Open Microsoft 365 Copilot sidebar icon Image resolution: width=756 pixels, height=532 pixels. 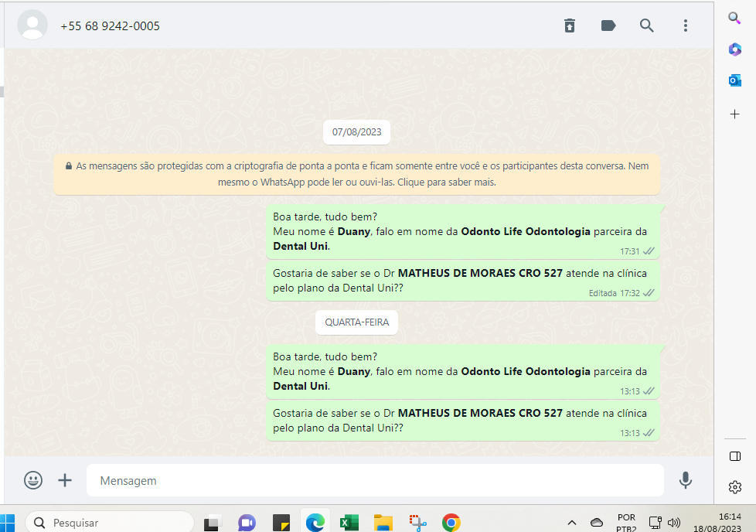point(735,49)
